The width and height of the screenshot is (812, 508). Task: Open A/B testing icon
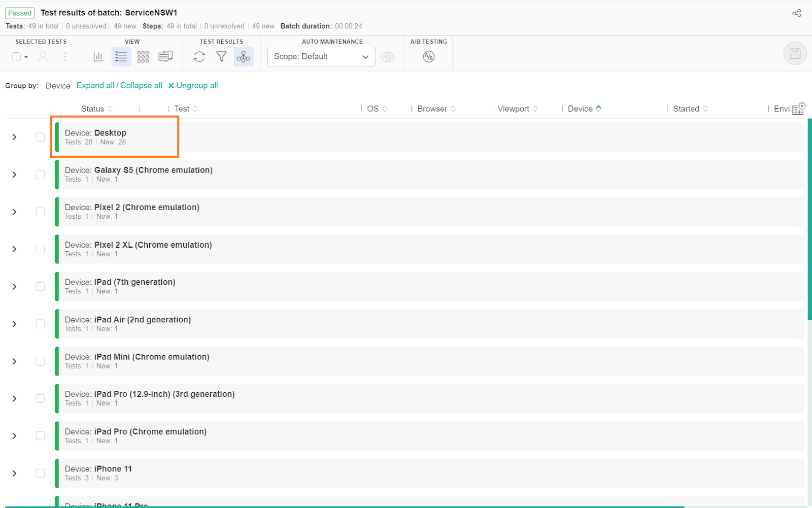pyautogui.click(x=429, y=56)
